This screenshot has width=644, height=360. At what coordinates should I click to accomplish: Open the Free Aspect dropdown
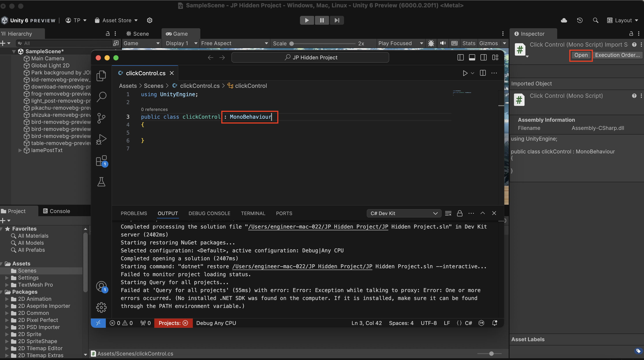point(235,43)
